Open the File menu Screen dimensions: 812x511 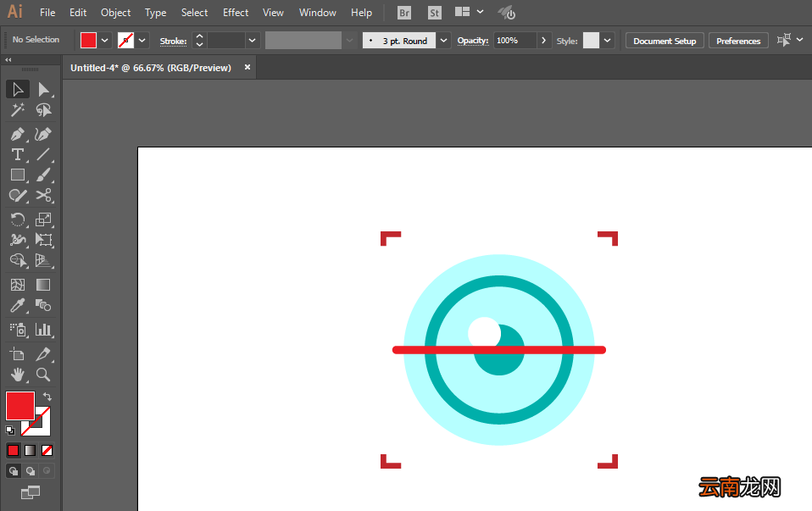pyautogui.click(x=47, y=13)
